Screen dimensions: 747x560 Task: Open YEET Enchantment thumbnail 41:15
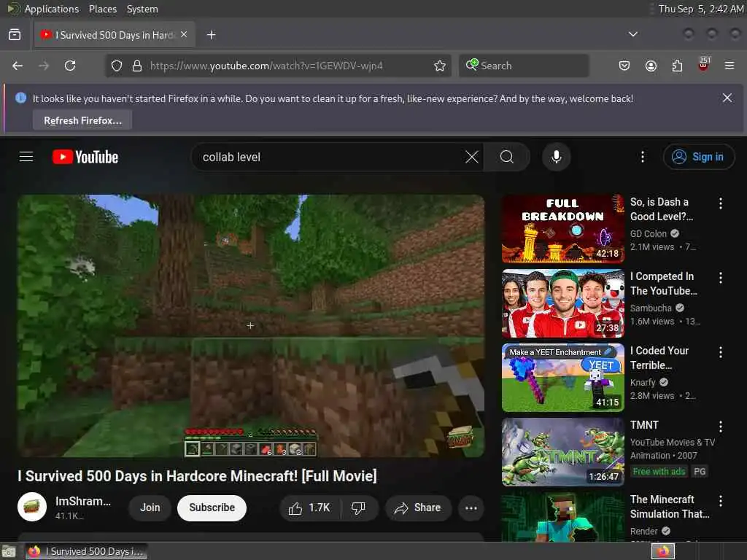click(563, 377)
